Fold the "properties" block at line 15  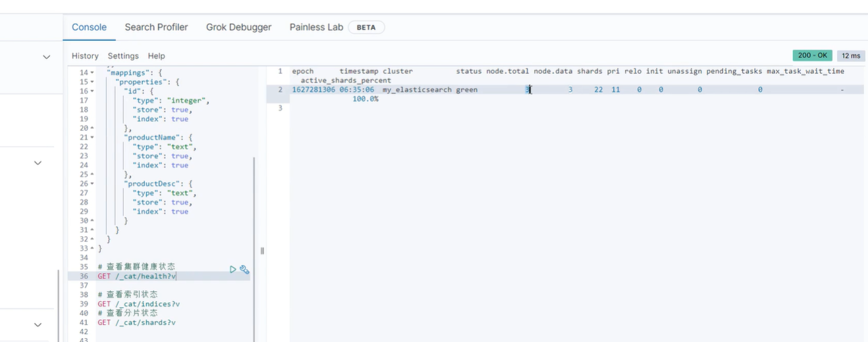92,82
